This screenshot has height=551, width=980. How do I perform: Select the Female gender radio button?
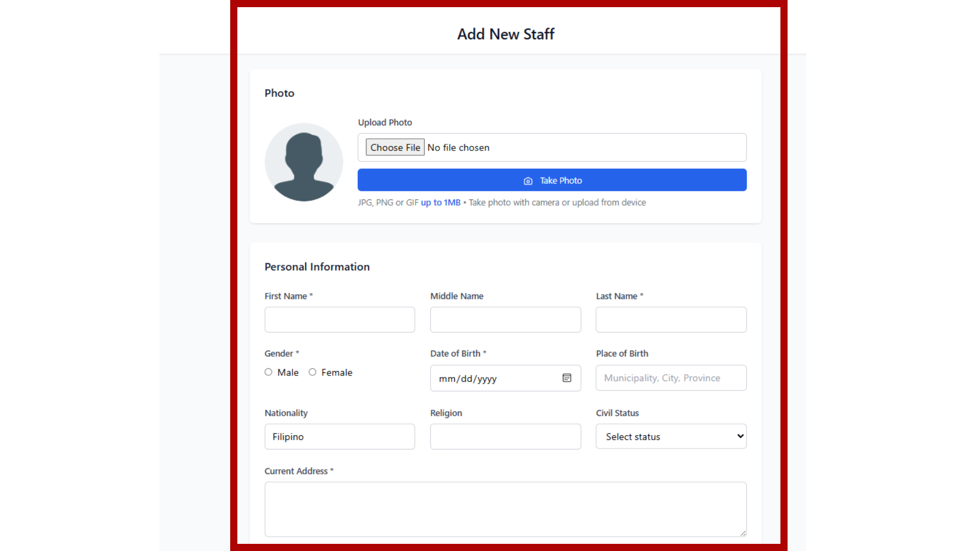[312, 372]
